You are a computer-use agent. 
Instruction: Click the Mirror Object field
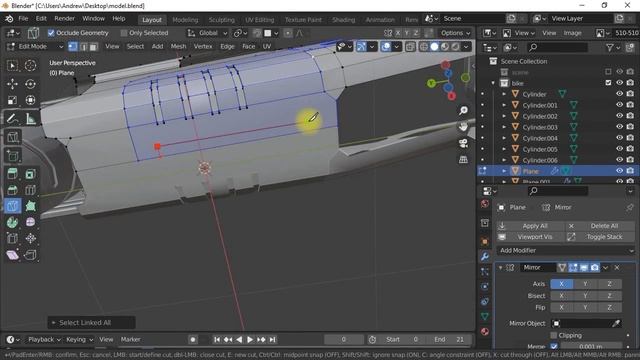click(586, 323)
